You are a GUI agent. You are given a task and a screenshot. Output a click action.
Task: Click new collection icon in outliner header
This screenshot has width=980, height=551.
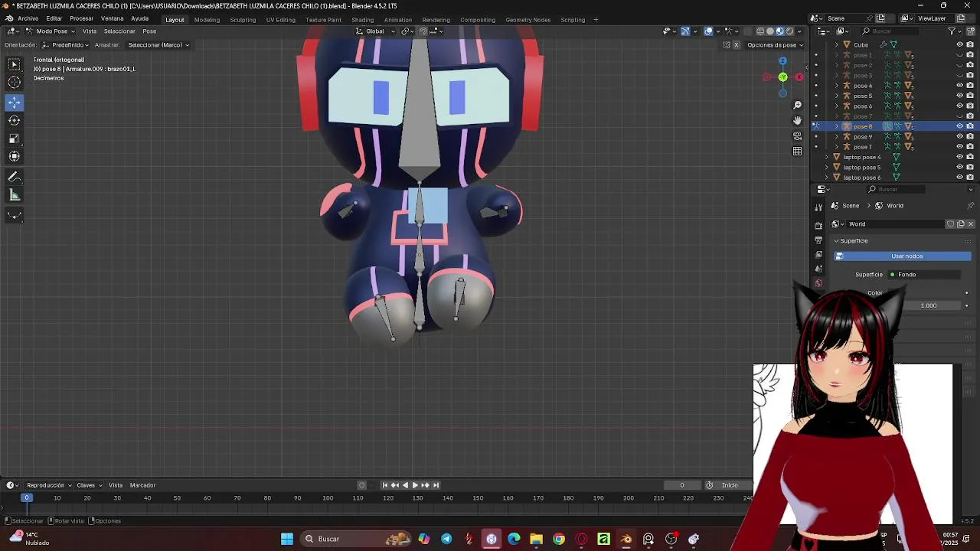[970, 31]
